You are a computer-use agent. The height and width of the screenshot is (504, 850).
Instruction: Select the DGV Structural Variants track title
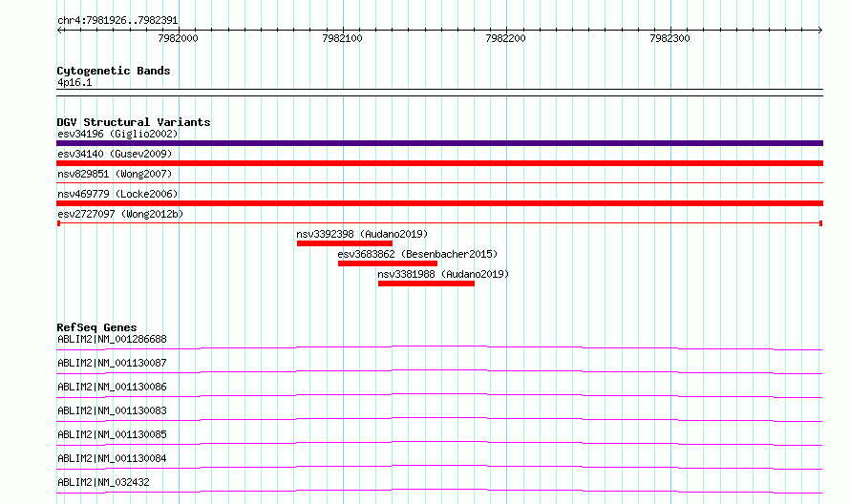pyautogui.click(x=134, y=122)
